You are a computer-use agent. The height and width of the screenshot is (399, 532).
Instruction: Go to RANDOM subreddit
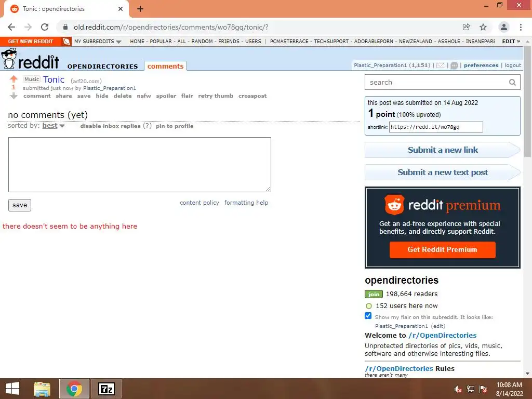(202, 42)
